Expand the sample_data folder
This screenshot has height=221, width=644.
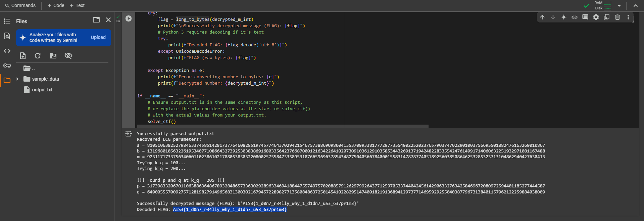pyautogui.click(x=17, y=79)
